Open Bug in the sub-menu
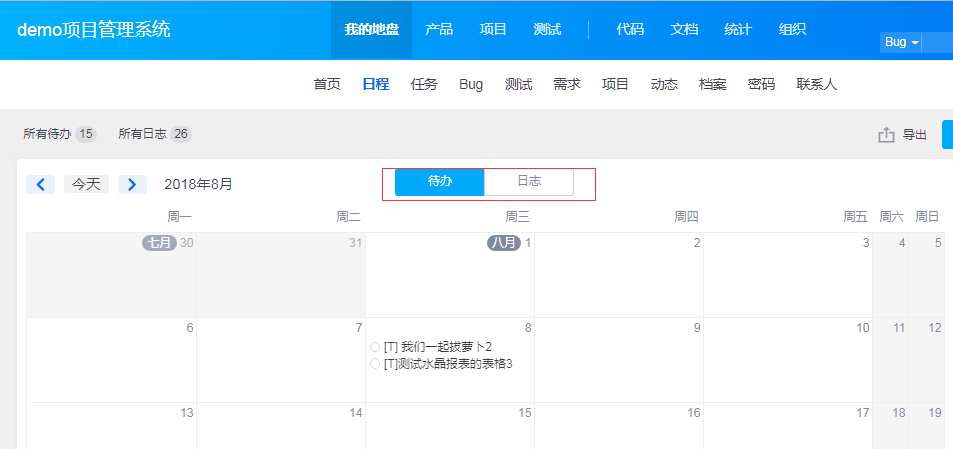953x449 pixels. pyautogui.click(x=471, y=84)
